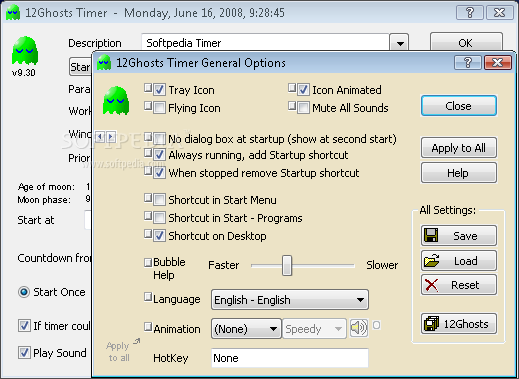Image resolution: width=519 pixels, height=379 pixels.
Task: Open the Language dropdown
Action: pyautogui.click(x=290, y=300)
